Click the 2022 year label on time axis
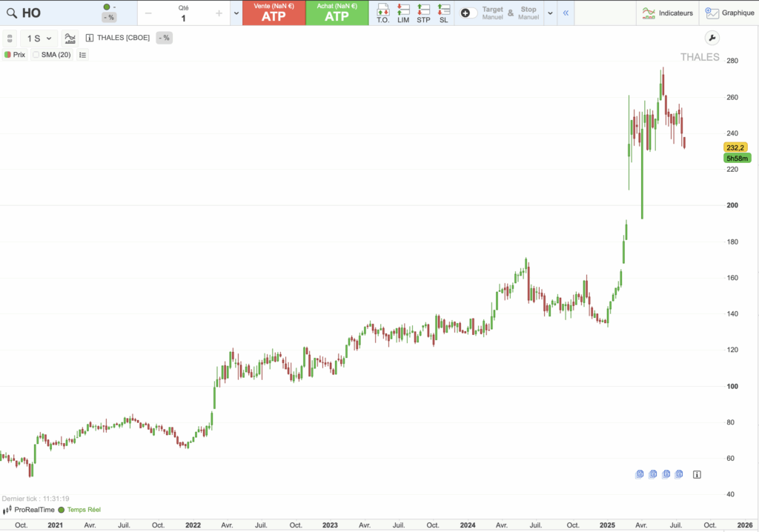 coord(193,525)
